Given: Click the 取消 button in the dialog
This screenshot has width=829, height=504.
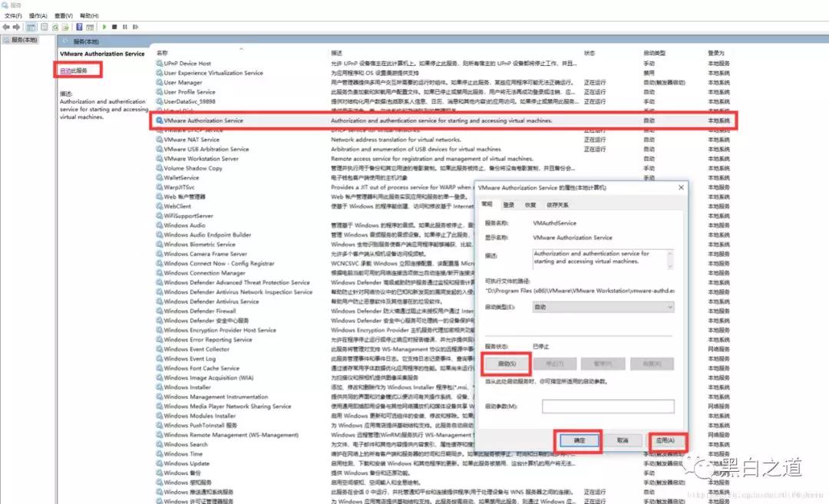Looking at the screenshot, I should 623,440.
